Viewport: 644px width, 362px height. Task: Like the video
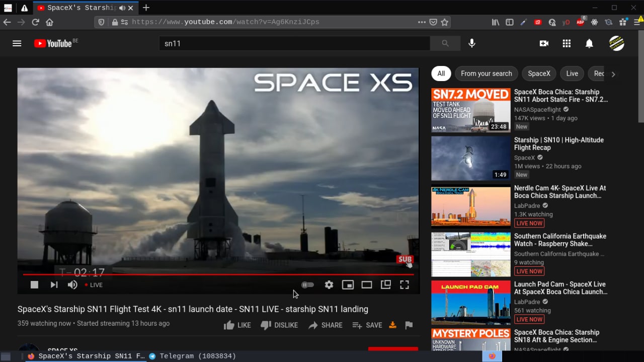pyautogui.click(x=237, y=325)
